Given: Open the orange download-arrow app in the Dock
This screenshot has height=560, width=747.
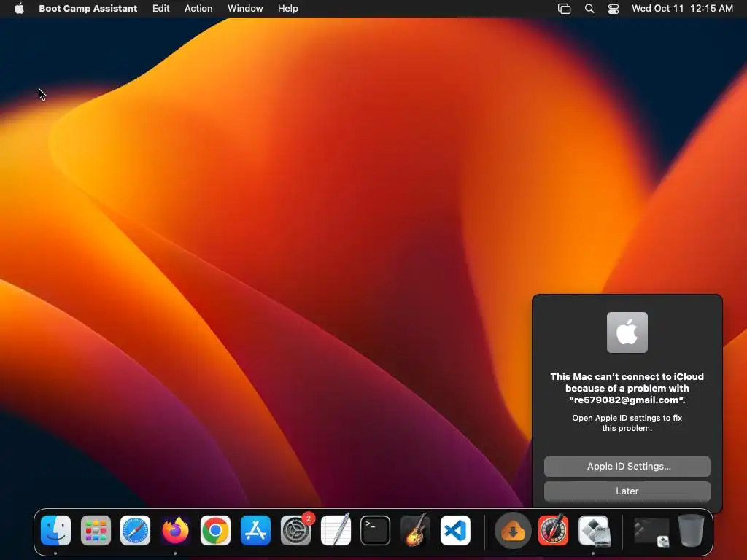Looking at the screenshot, I should tap(513, 531).
